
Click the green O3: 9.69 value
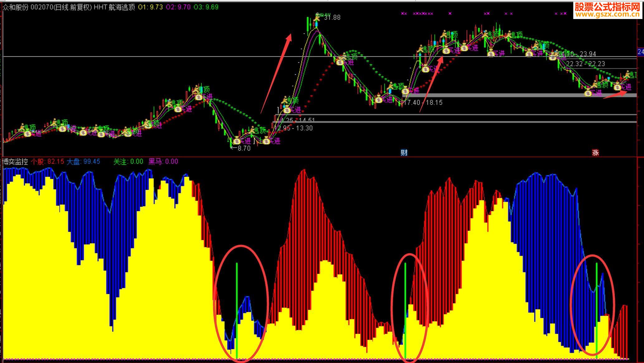[x=206, y=7]
